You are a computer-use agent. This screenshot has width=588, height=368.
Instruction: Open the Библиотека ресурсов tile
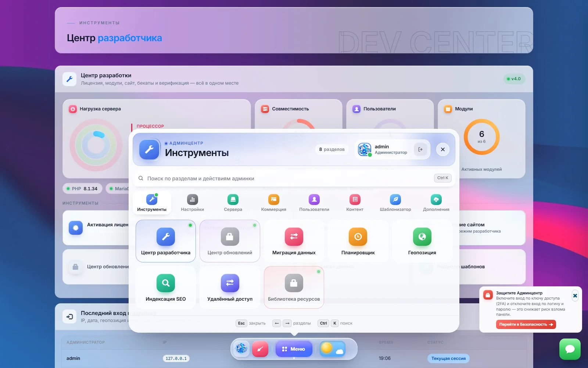pyautogui.click(x=294, y=287)
